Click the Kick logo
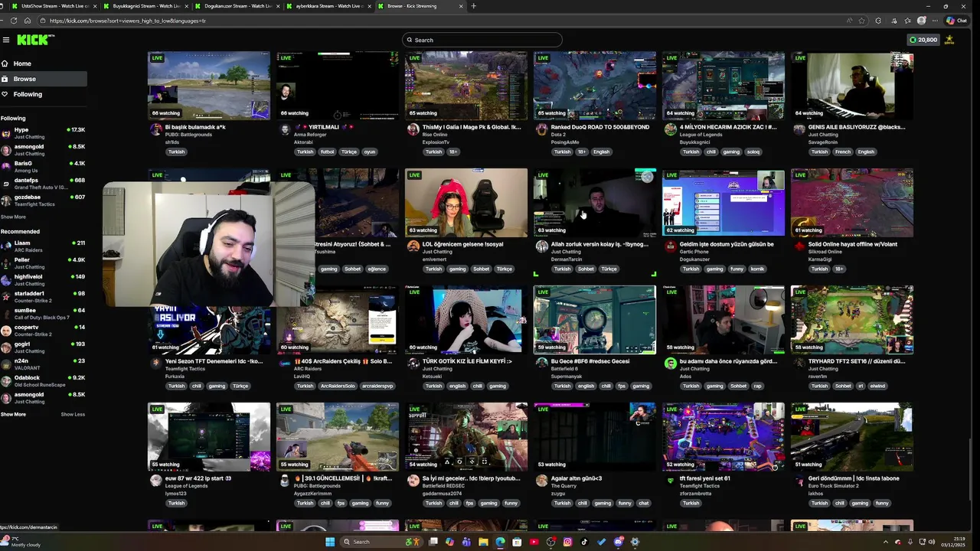Viewport: 980px width, 551px height. click(x=34, y=40)
